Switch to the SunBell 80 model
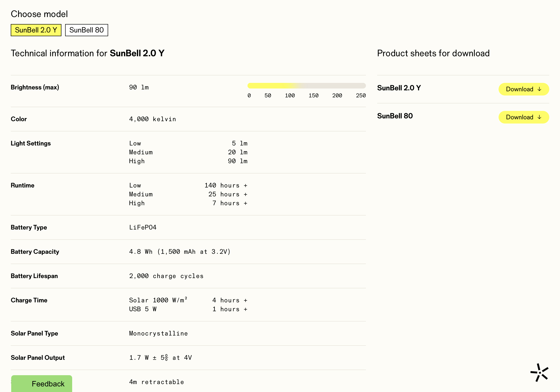 (x=86, y=30)
